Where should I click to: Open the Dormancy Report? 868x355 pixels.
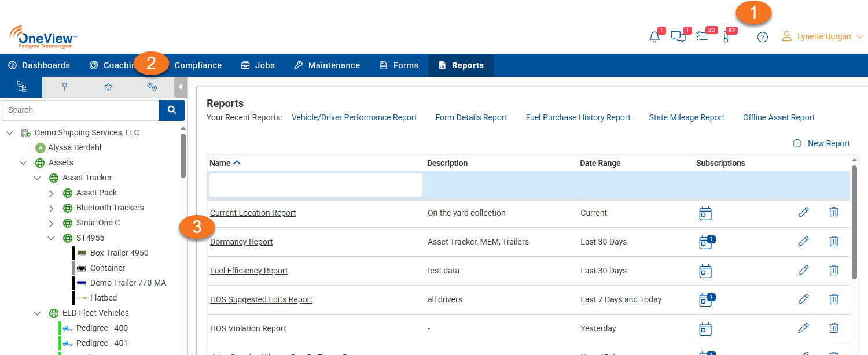[x=241, y=242]
